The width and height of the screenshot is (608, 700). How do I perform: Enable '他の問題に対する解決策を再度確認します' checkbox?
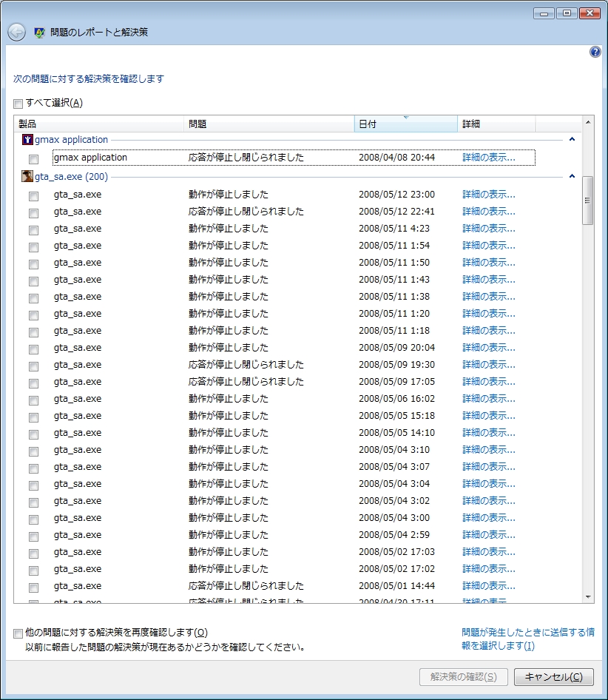18,633
